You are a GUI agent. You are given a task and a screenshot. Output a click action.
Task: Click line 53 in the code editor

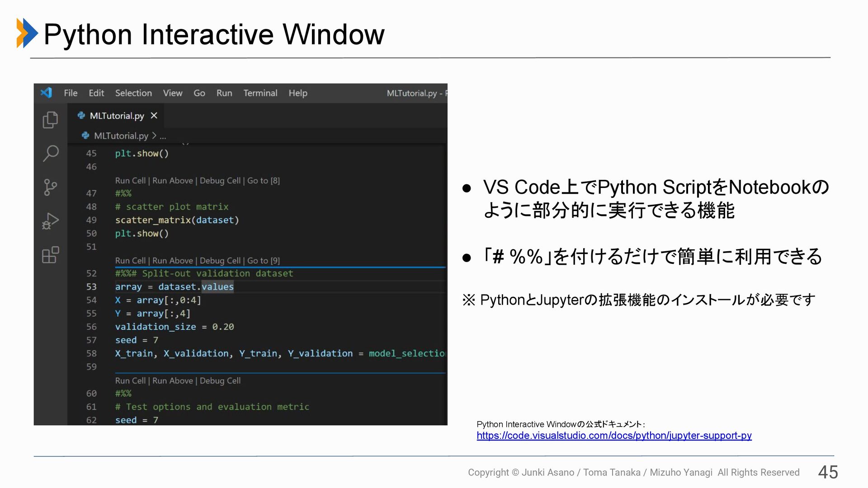174,287
